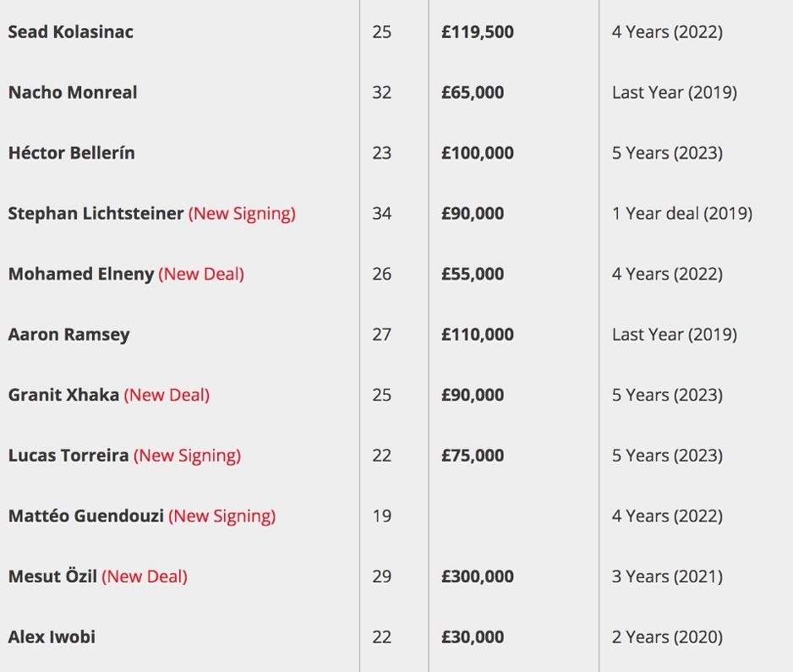This screenshot has width=793, height=672.
Task: Click the Sead Kolasinac player name
Action: (x=71, y=32)
